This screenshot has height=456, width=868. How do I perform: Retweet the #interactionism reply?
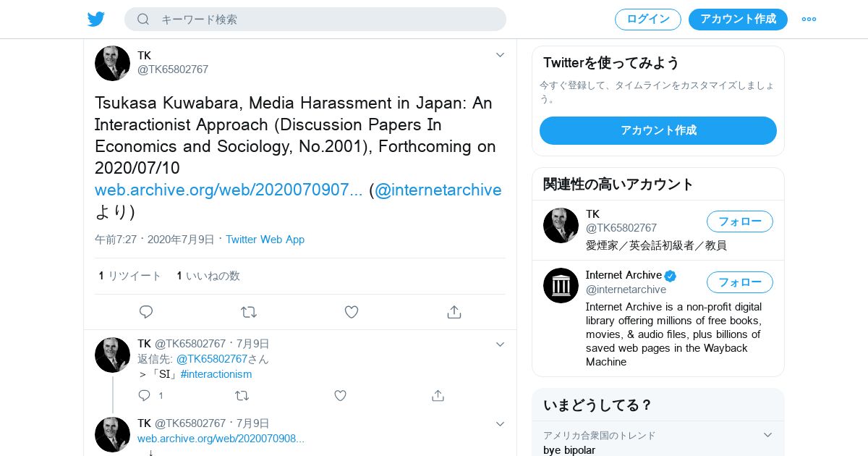pos(242,395)
